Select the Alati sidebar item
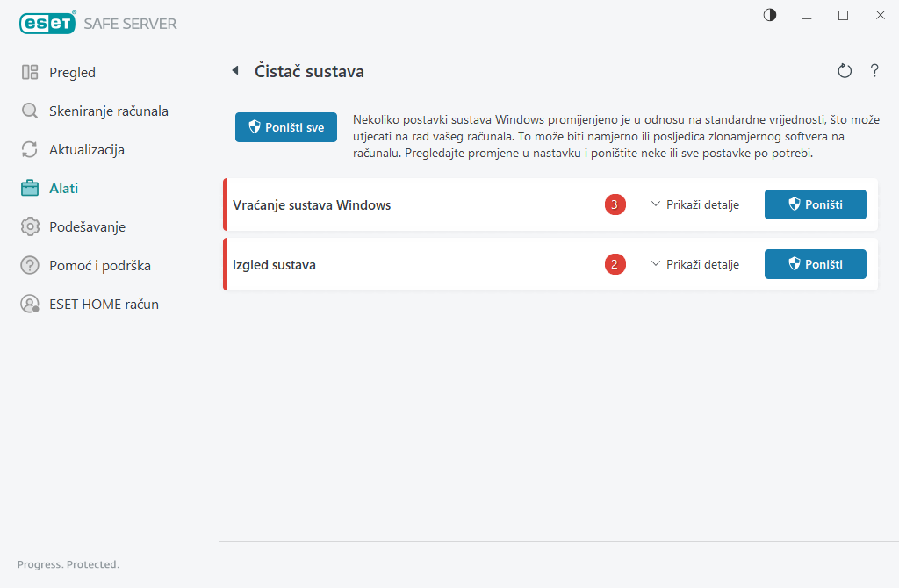The width and height of the screenshot is (899, 588). tap(49, 188)
